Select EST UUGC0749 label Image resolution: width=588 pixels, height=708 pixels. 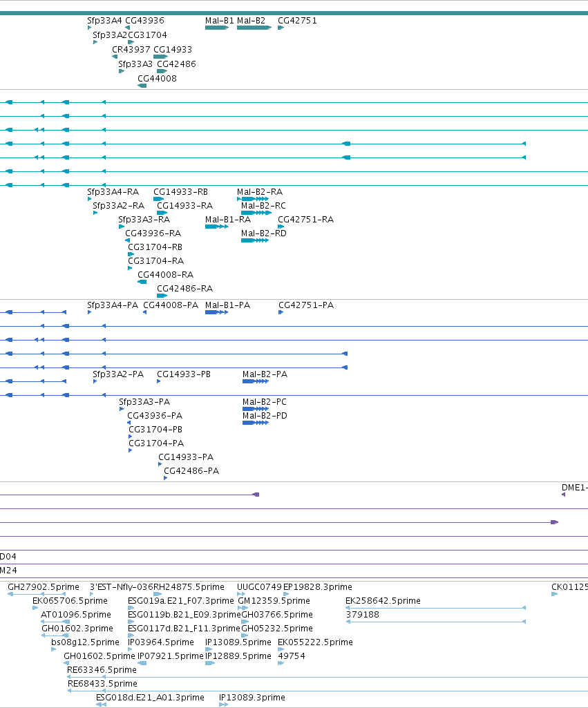[x=259, y=587]
